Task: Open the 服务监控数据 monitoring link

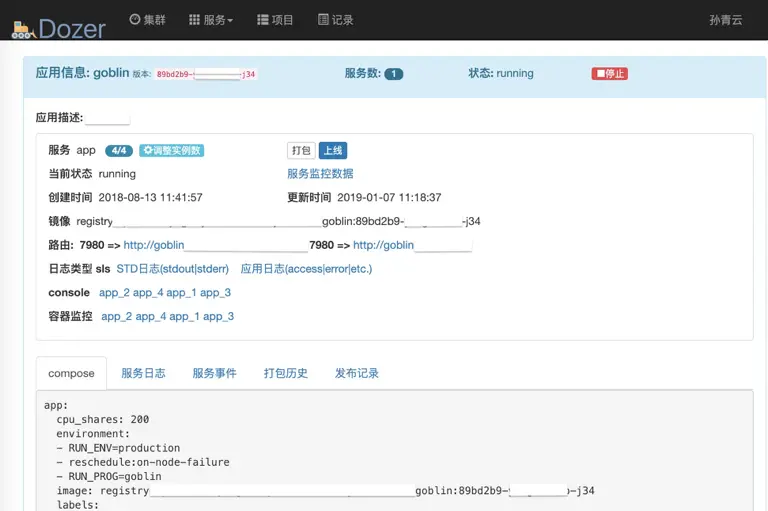Action: (x=320, y=173)
